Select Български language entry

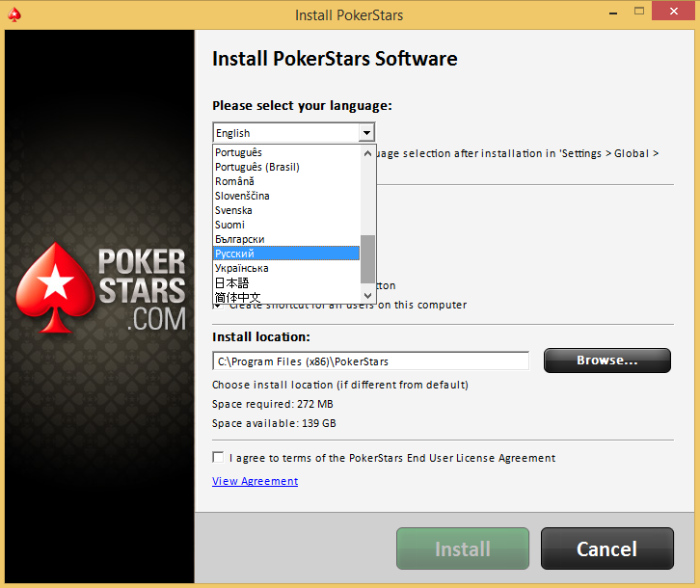coord(285,239)
